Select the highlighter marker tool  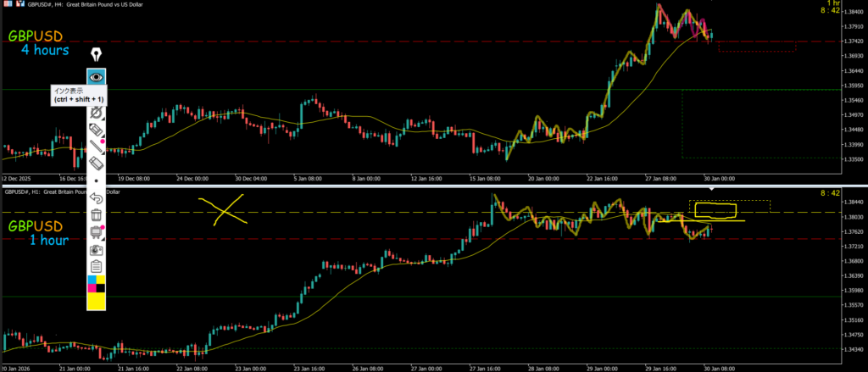click(97, 129)
